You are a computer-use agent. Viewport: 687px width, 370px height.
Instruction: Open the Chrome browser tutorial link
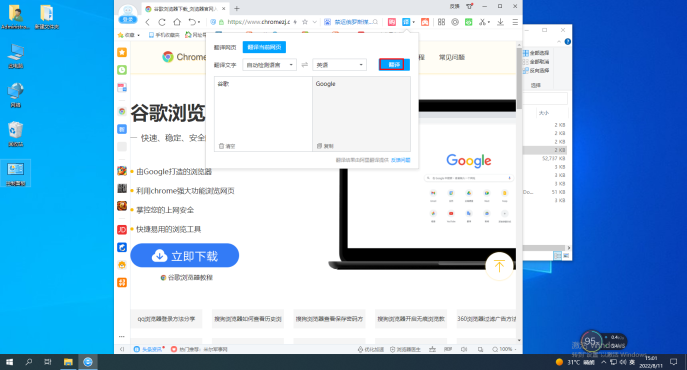(x=187, y=278)
